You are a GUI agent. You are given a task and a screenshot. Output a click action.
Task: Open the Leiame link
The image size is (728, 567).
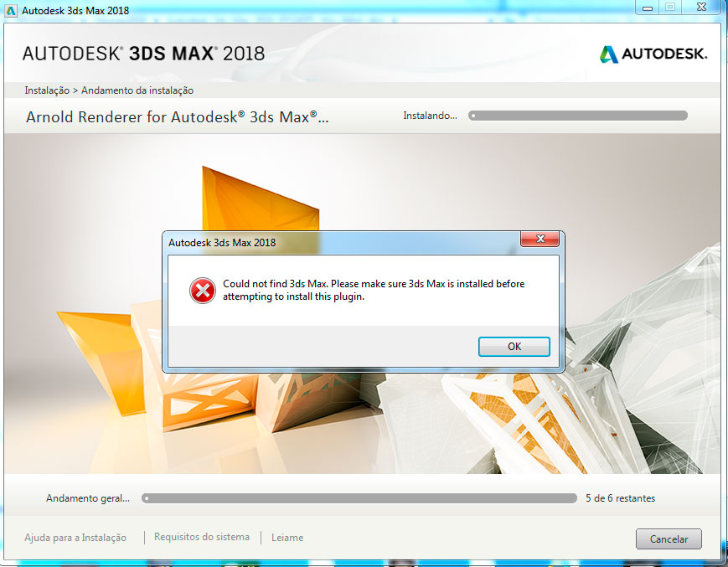pyautogui.click(x=287, y=538)
